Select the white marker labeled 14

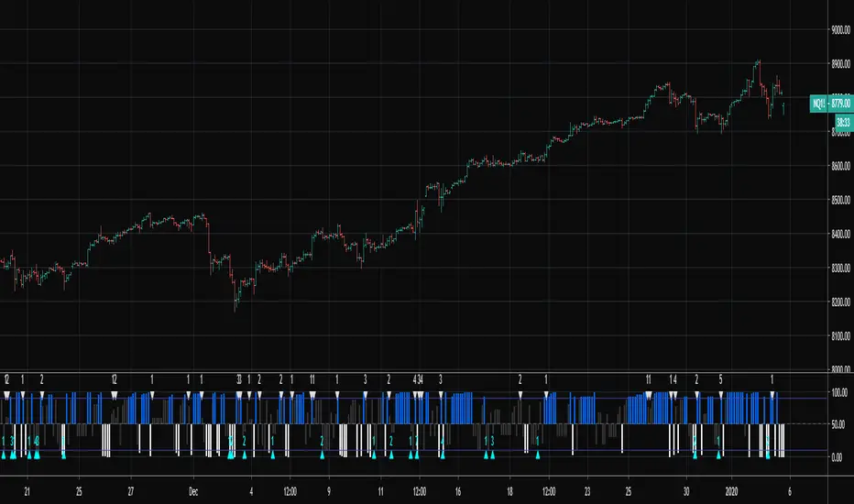673,394
